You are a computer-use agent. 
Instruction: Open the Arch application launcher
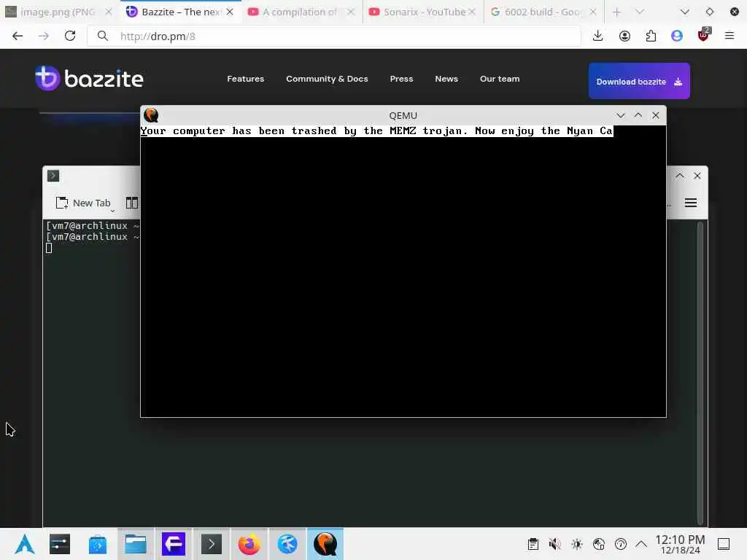pyautogui.click(x=25, y=544)
